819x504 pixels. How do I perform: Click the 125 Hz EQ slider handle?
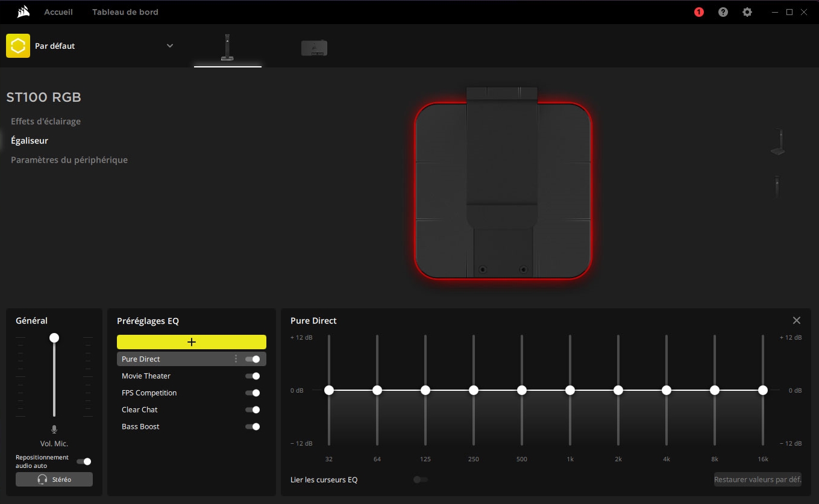point(425,390)
